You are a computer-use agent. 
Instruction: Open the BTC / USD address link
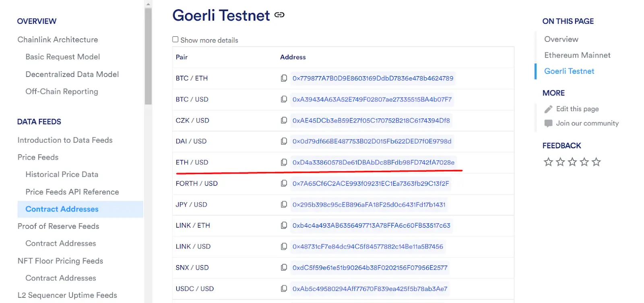click(372, 100)
